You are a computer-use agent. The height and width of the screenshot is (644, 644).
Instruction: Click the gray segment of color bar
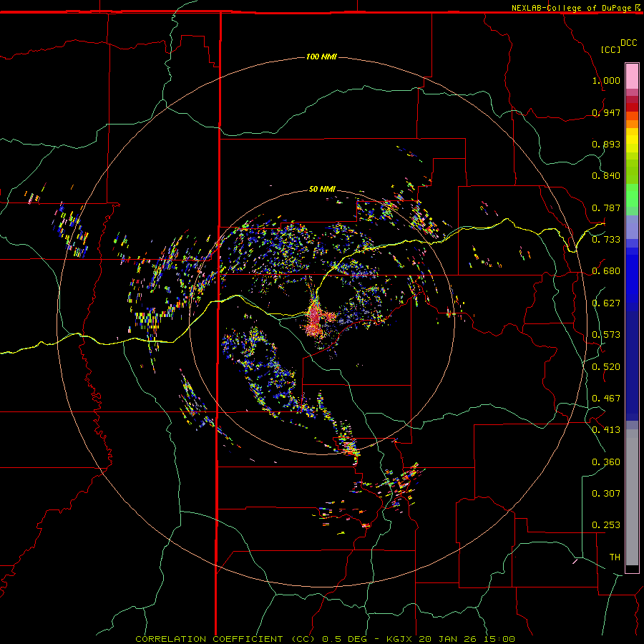632,497
